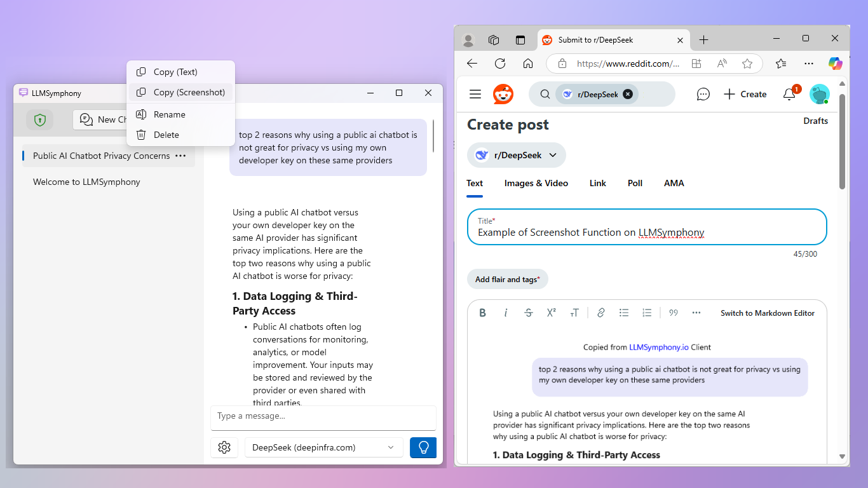Image resolution: width=868 pixels, height=488 pixels.
Task: Open the DeepSeek (deepinfra.com) model dropdown
Action: [x=324, y=447]
